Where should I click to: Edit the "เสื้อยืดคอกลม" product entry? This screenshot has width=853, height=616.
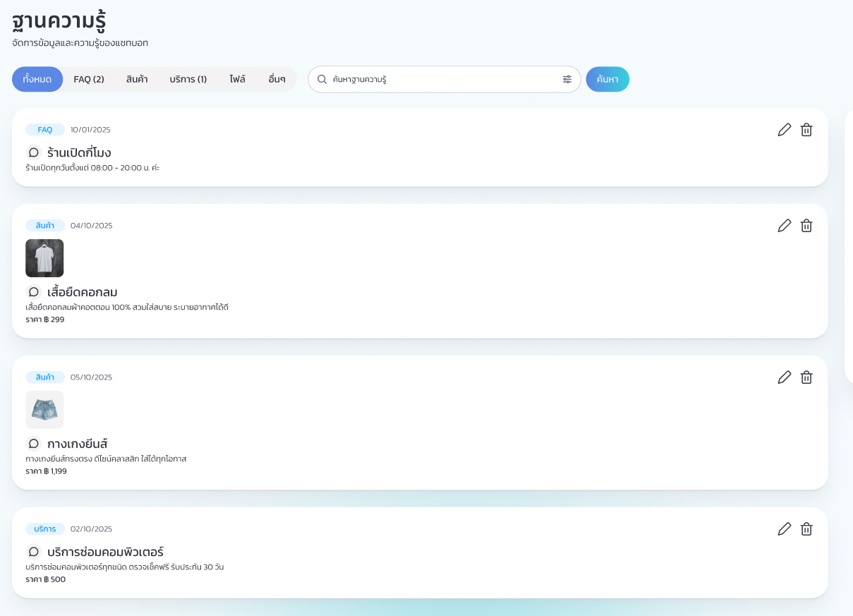point(784,225)
